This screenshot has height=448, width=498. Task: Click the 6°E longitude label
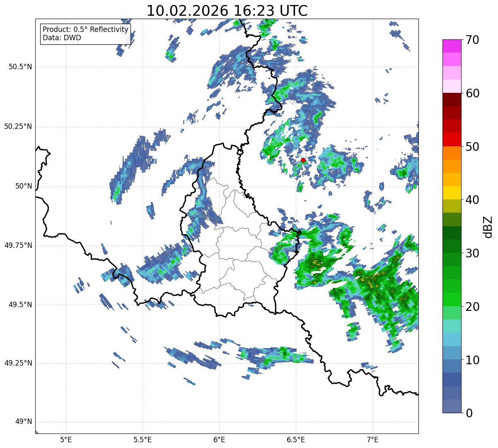coord(219,440)
